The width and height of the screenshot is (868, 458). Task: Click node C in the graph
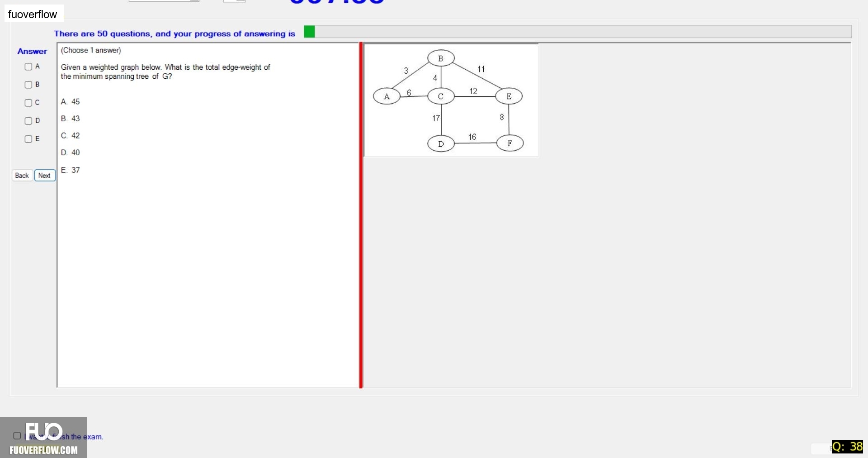[441, 96]
